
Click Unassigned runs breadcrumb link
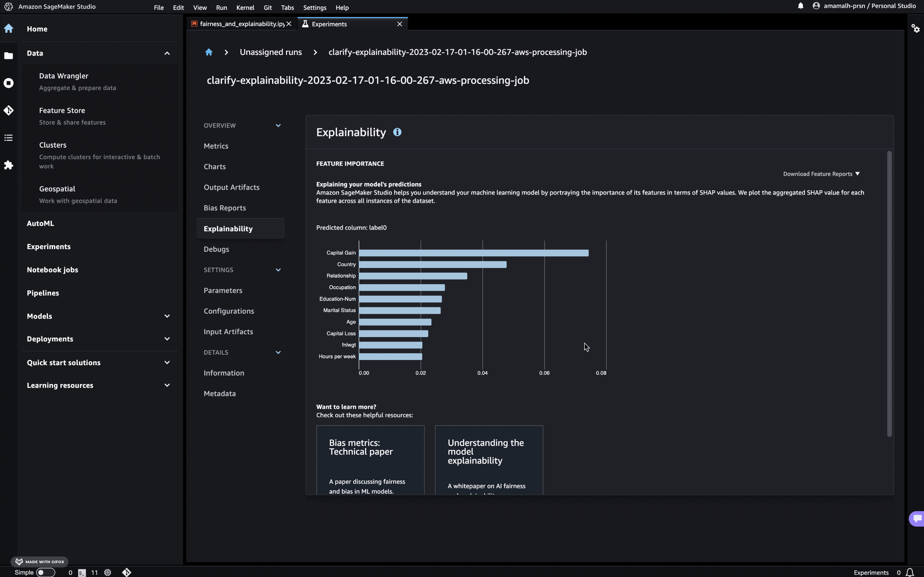(x=271, y=52)
